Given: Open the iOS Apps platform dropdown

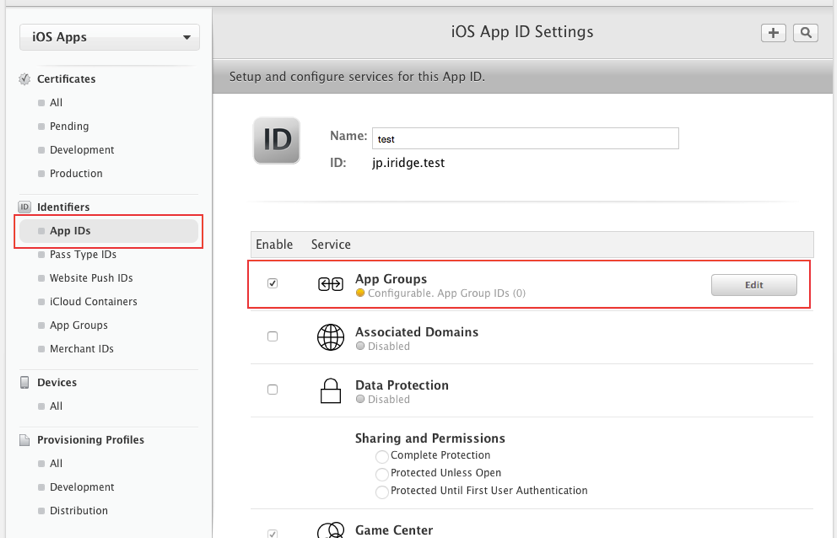Looking at the screenshot, I should 109,37.
